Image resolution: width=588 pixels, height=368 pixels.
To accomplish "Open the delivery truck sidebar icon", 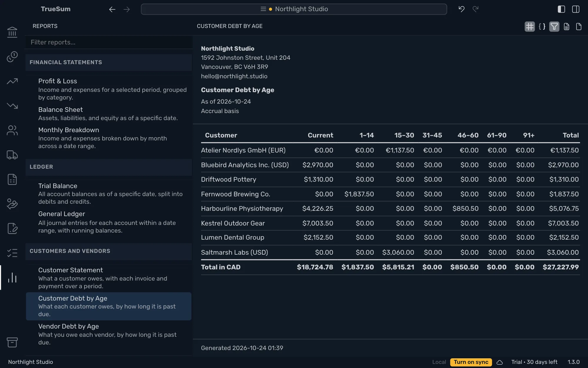I will point(12,155).
